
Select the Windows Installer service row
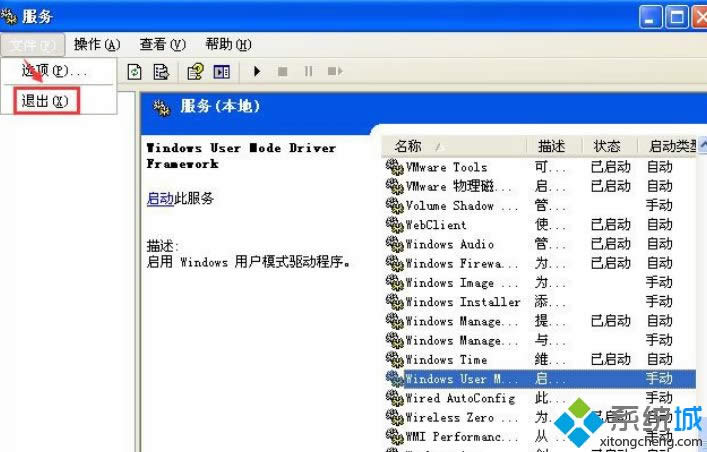coord(462,302)
